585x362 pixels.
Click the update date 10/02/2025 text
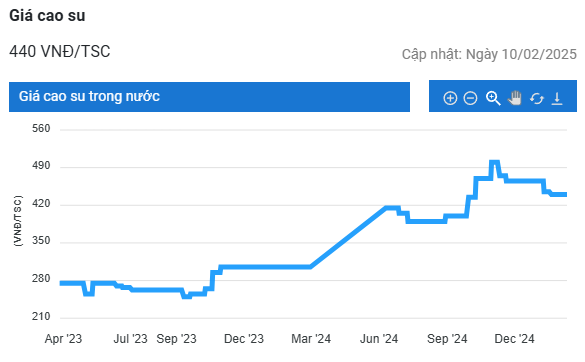coord(539,54)
